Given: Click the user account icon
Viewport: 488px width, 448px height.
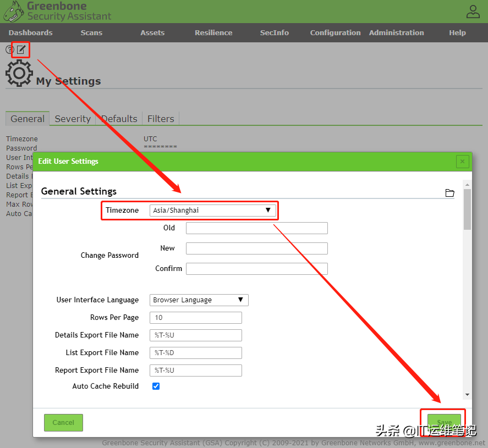Looking at the screenshot, I should pyautogui.click(x=473, y=11).
